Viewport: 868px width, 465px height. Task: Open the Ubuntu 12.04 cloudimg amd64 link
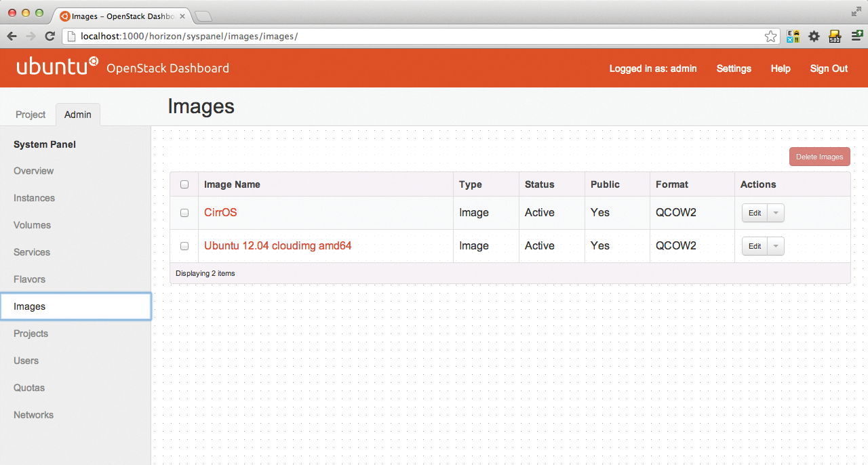click(277, 246)
